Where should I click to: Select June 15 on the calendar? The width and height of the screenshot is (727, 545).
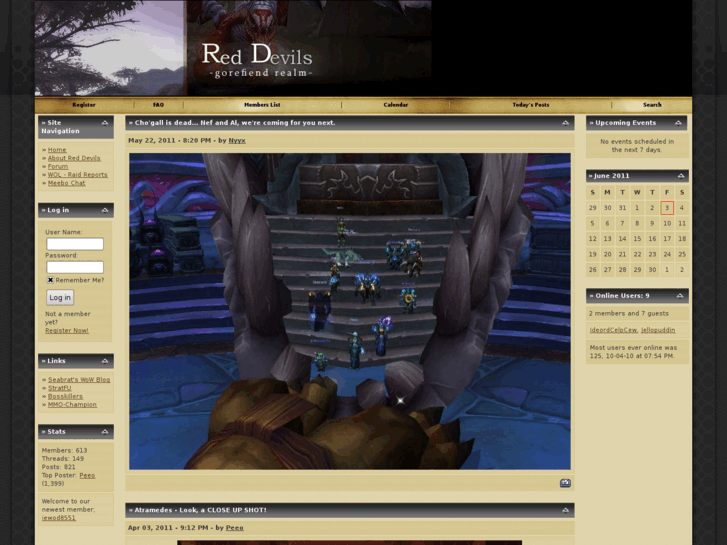[x=637, y=239]
